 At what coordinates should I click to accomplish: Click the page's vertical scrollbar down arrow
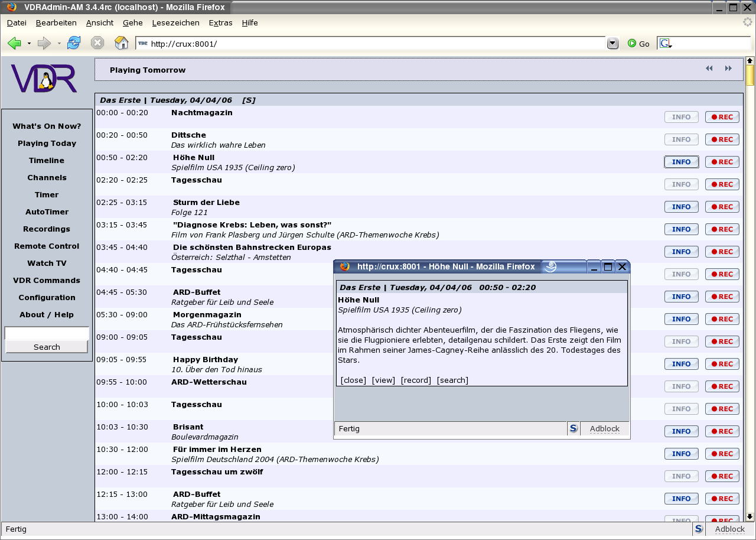click(750, 516)
